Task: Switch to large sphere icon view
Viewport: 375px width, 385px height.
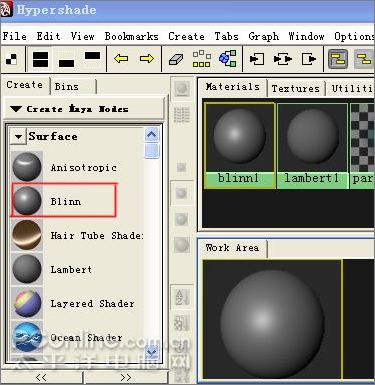Action: coord(182,89)
